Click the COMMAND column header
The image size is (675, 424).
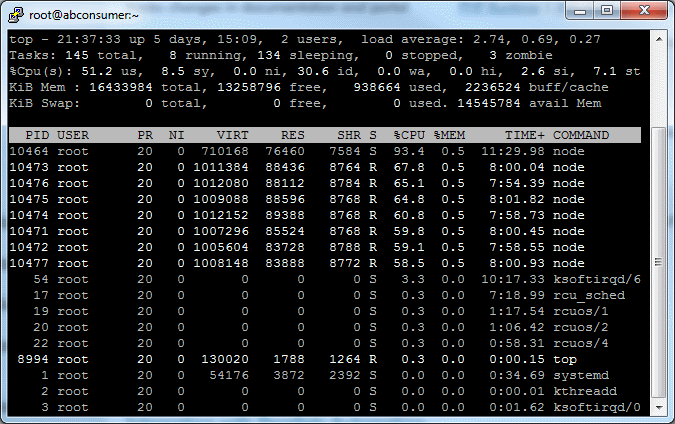tap(581, 135)
